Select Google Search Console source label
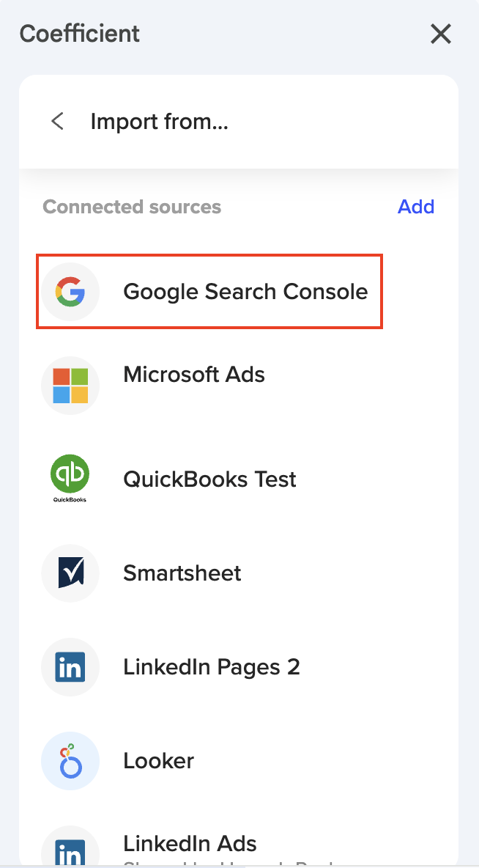Image resolution: width=479 pixels, height=868 pixels. pos(245,292)
